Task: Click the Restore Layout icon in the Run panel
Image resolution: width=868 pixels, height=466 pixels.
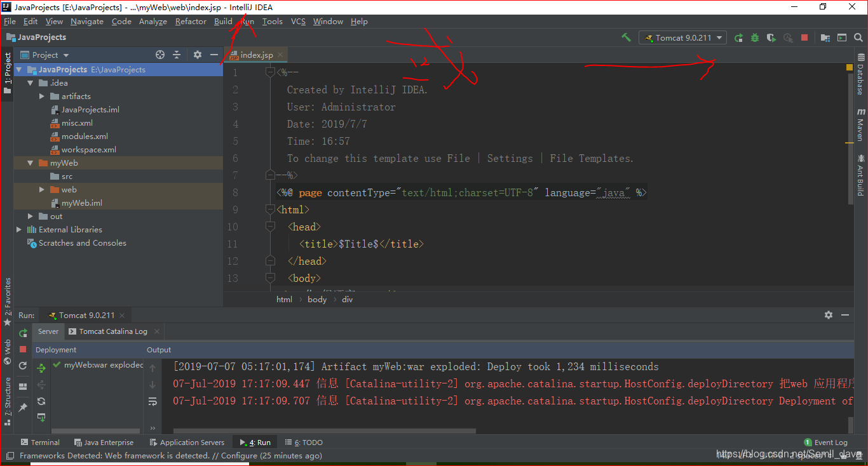Action: point(23,386)
